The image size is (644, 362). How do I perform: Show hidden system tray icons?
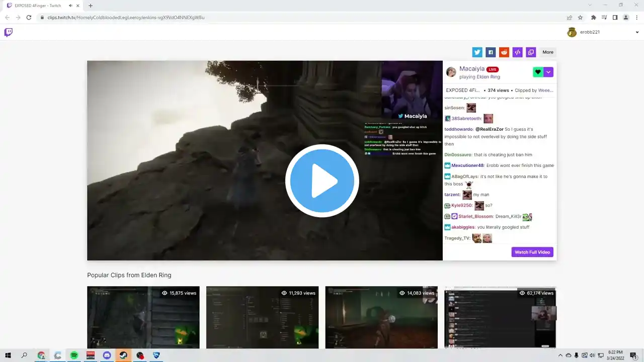click(561, 355)
